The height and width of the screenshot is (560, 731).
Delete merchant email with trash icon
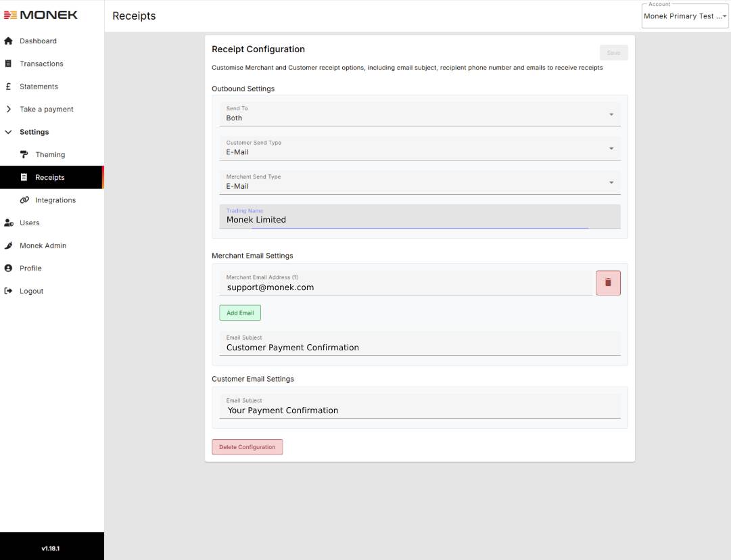point(608,283)
